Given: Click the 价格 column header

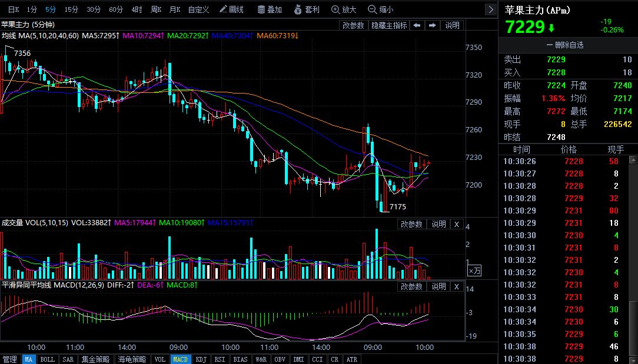Looking at the screenshot, I should (569, 149).
